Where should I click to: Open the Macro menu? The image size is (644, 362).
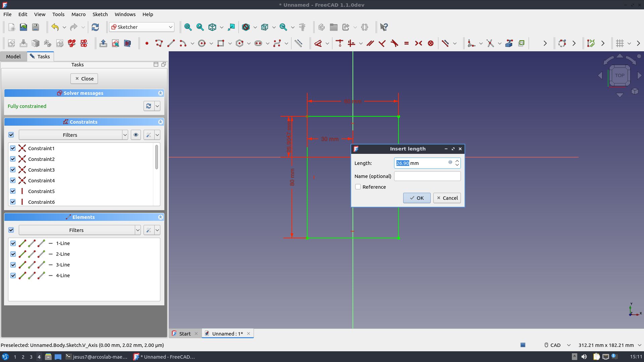(78, 14)
